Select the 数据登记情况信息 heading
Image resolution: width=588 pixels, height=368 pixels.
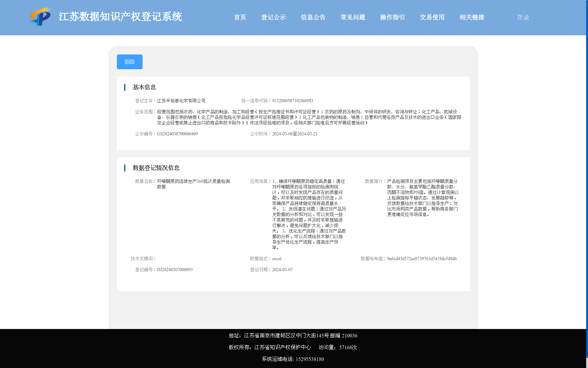coord(156,168)
